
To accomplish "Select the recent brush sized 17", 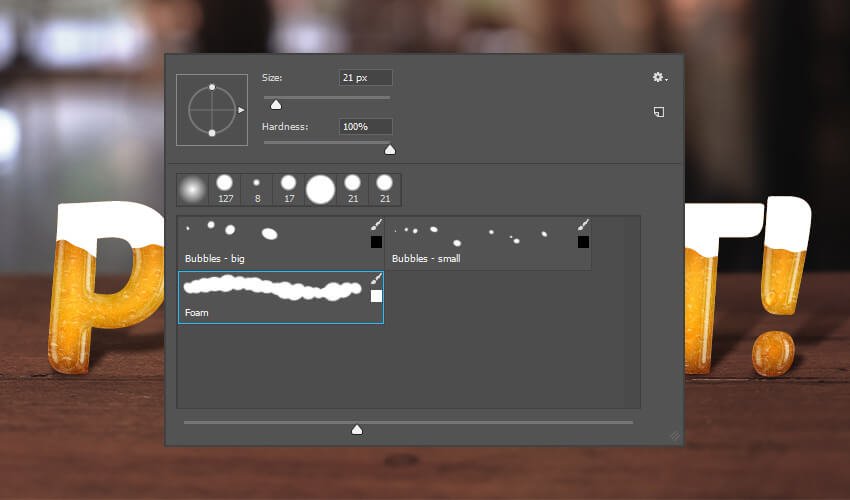I will point(289,190).
